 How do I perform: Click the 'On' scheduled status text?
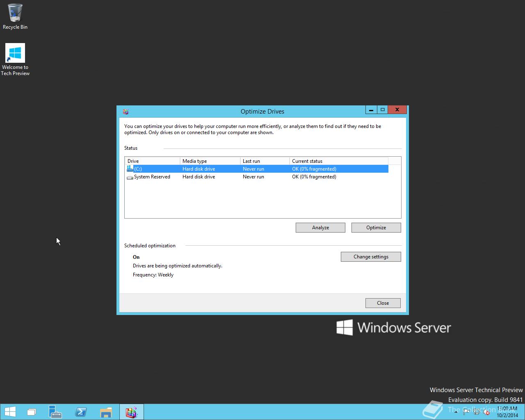coord(136,257)
